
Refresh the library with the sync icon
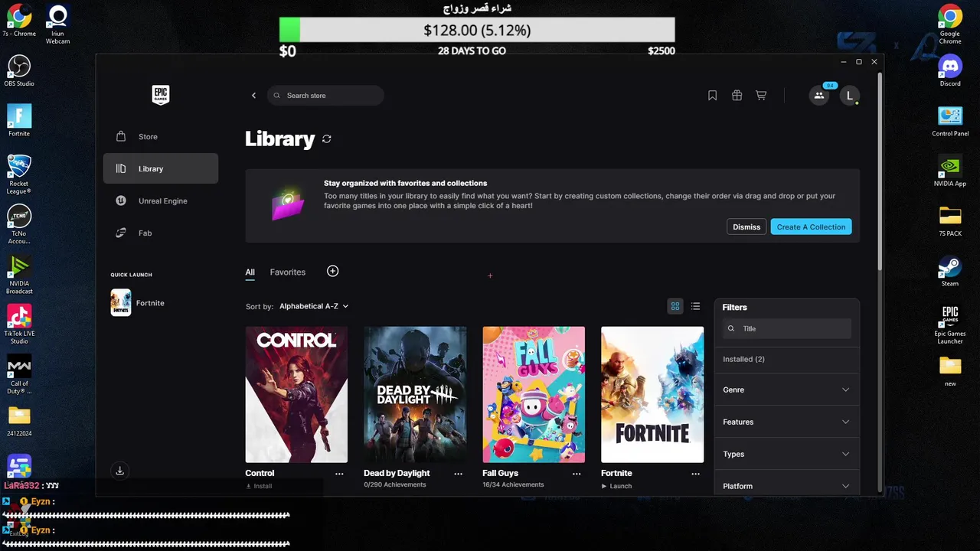(327, 139)
